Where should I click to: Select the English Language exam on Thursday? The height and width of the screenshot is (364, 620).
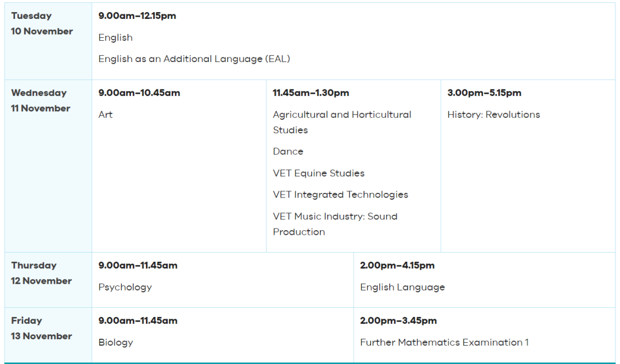402,287
